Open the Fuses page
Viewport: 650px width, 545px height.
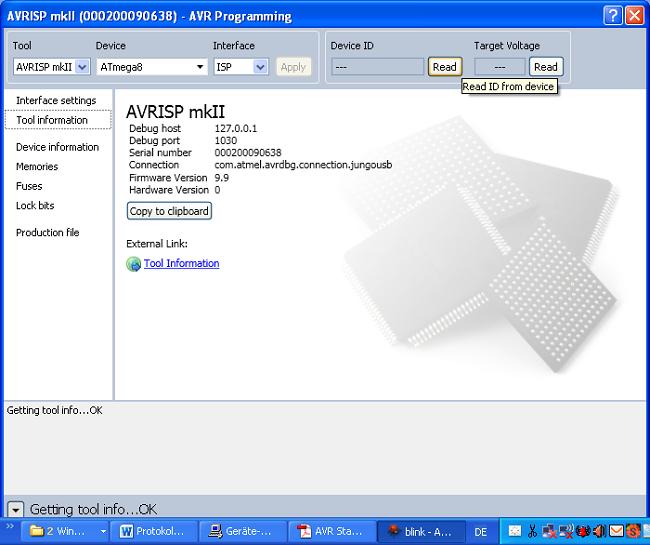pos(29,186)
